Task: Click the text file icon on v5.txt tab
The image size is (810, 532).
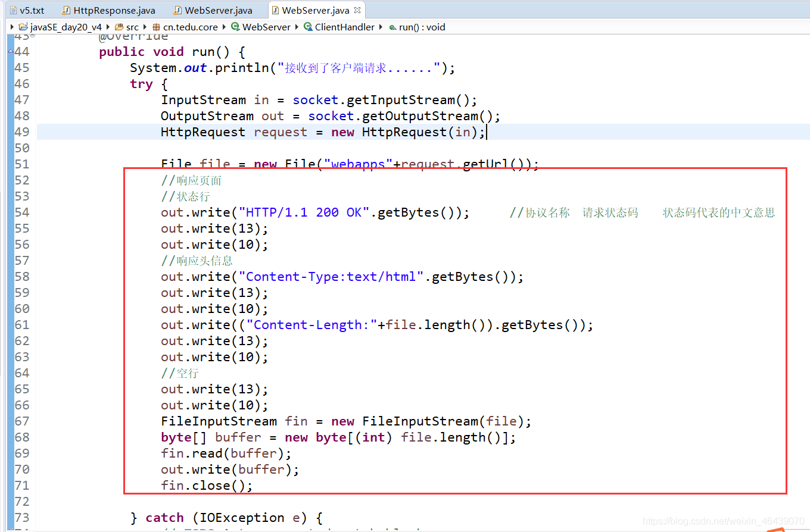Action: tap(13, 10)
